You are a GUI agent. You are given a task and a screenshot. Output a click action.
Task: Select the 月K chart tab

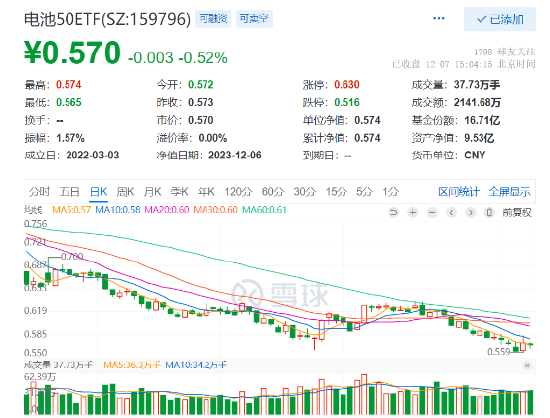[x=153, y=192]
